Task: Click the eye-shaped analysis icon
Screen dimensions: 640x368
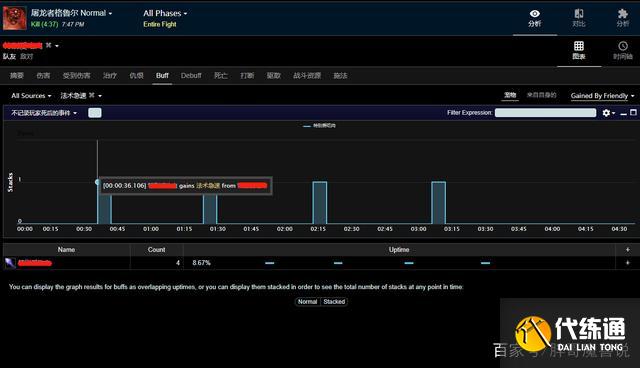Action: pyautogui.click(x=535, y=14)
